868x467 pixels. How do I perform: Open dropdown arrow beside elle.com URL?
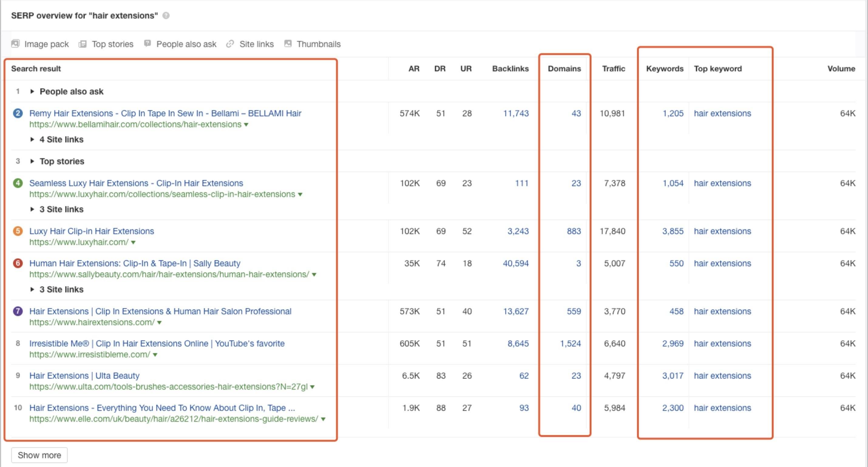tap(323, 419)
